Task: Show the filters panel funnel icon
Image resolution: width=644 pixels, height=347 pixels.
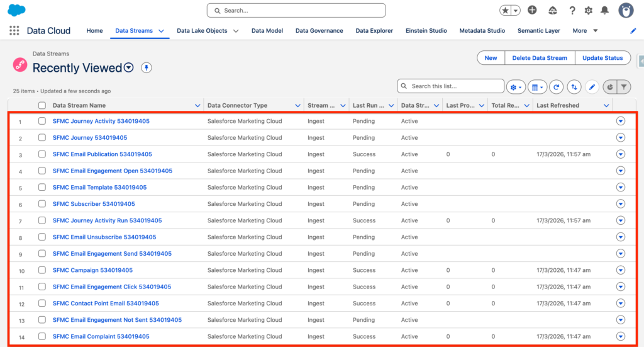Action: coord(624,87)
